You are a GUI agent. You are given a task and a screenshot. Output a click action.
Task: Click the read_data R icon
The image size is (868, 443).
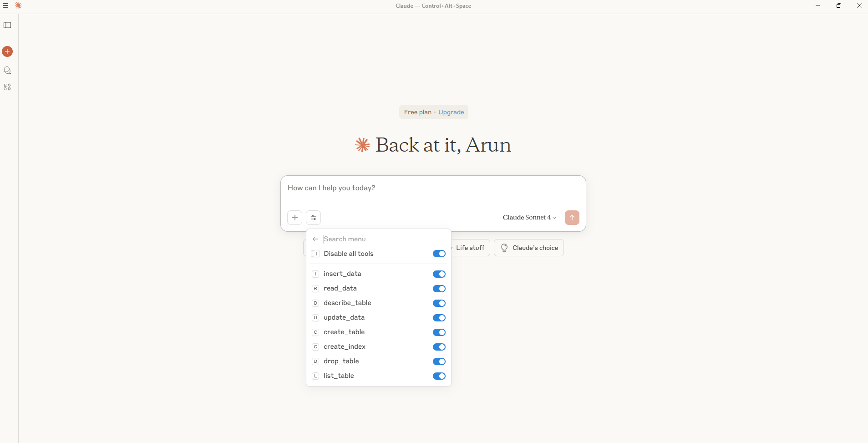(315, 289)
